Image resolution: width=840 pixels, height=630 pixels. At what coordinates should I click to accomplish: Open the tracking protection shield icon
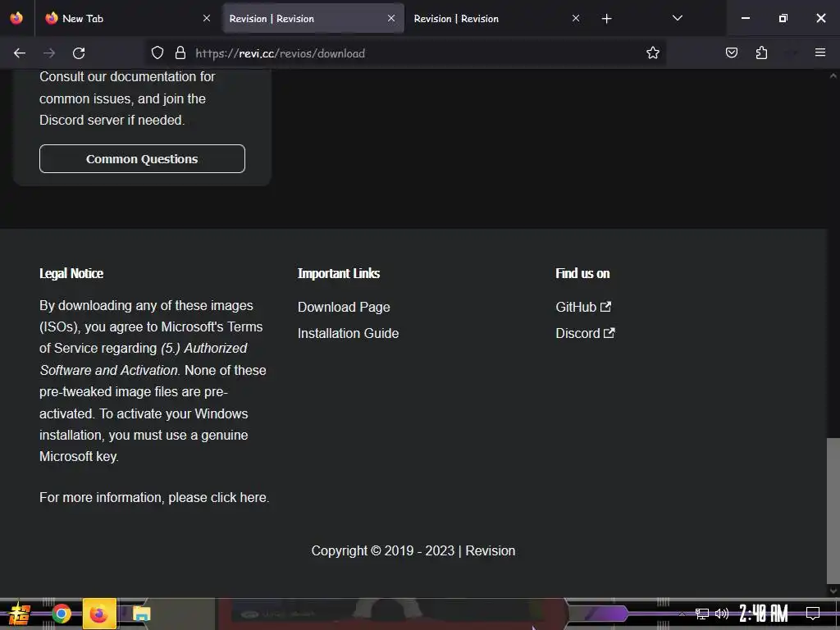click(x=157, y=52)
